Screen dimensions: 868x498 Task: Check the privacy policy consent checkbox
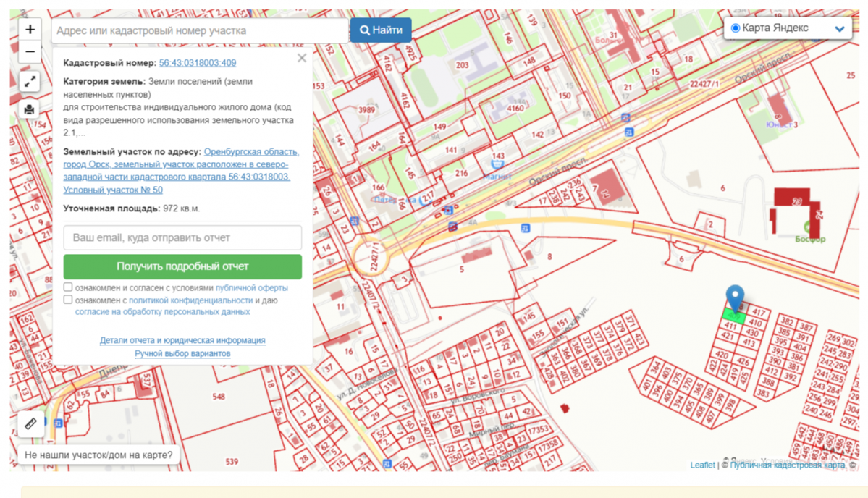68,300
